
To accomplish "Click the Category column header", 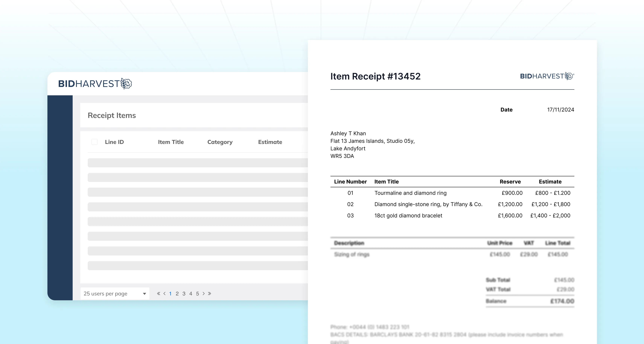I will pos(220,142).
